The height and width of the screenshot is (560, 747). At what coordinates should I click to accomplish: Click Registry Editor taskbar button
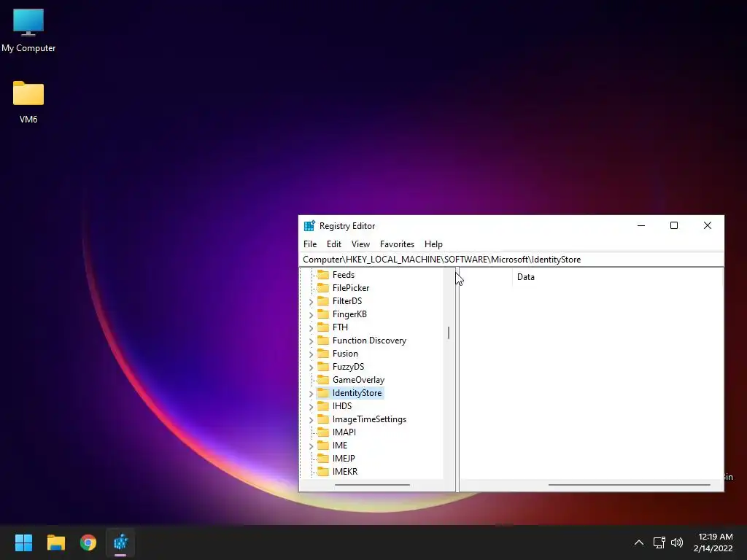[120, 542]
